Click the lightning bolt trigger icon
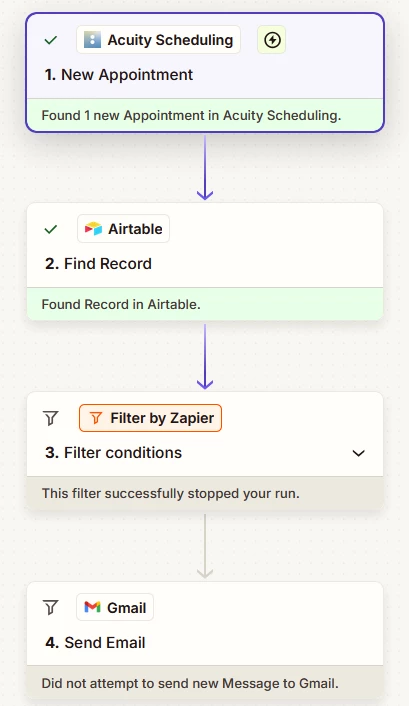The image size is (409, 706). (x=272, y=40)
